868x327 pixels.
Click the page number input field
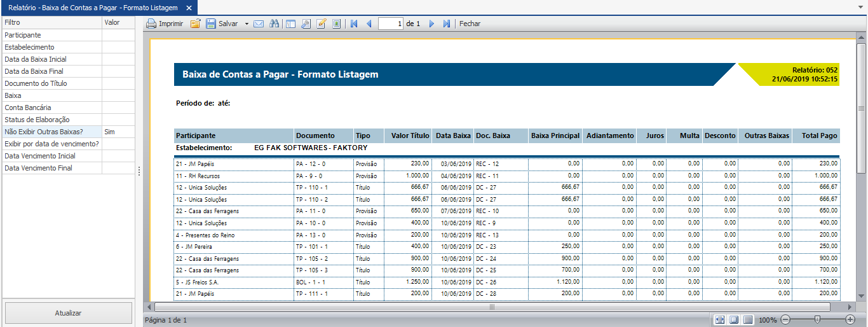(391, 24)
